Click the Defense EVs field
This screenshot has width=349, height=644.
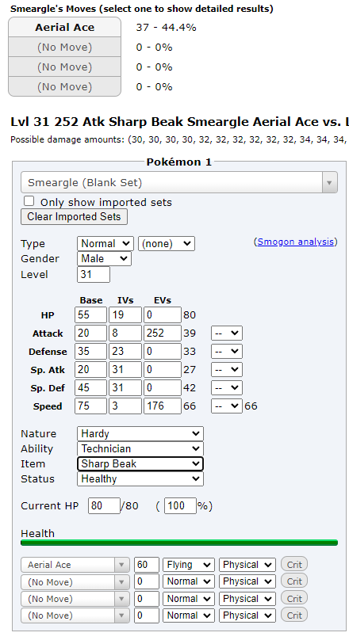coord(163,352)
